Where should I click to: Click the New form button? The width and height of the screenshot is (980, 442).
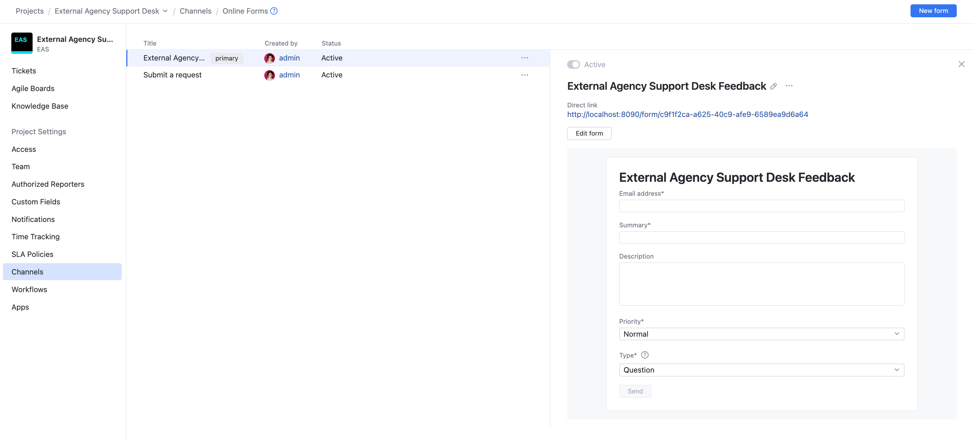(933, 11)
